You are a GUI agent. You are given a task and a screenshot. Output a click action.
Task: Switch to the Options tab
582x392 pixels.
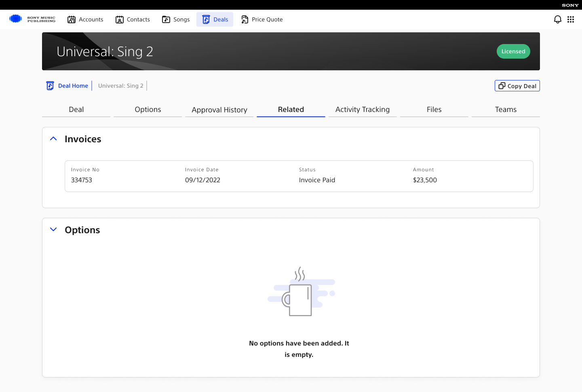click(148, 110)
